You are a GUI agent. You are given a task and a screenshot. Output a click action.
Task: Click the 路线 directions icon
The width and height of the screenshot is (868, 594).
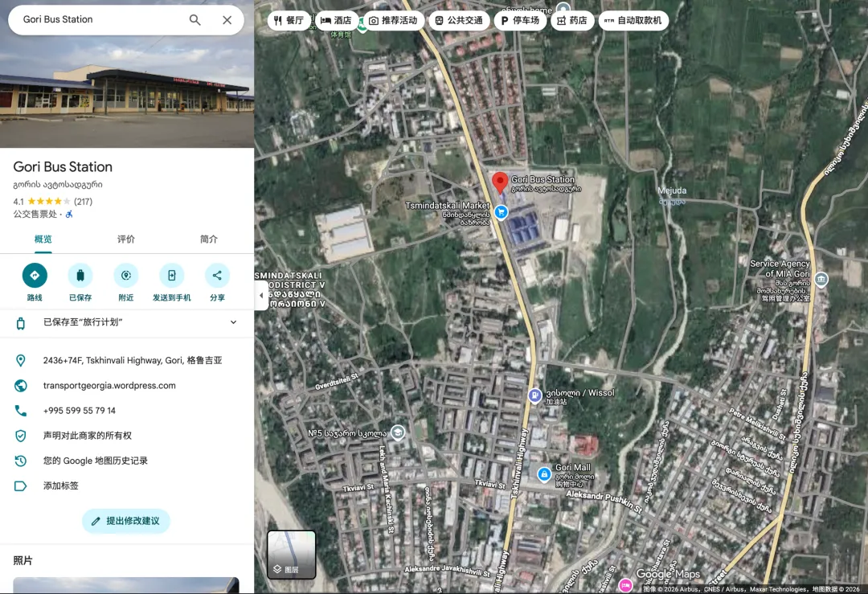[x=35, y=275]
